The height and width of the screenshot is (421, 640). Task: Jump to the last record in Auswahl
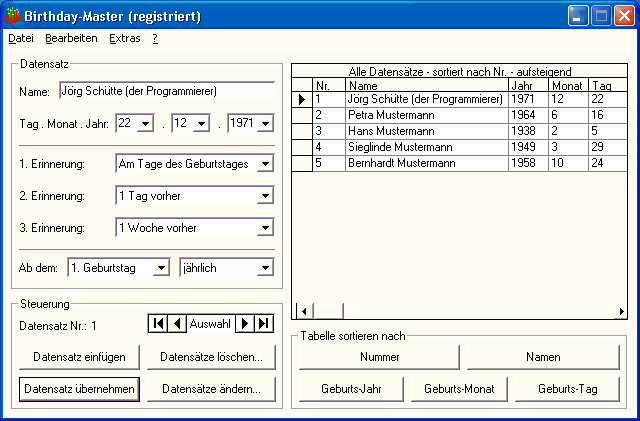click(x=264, y=323)
